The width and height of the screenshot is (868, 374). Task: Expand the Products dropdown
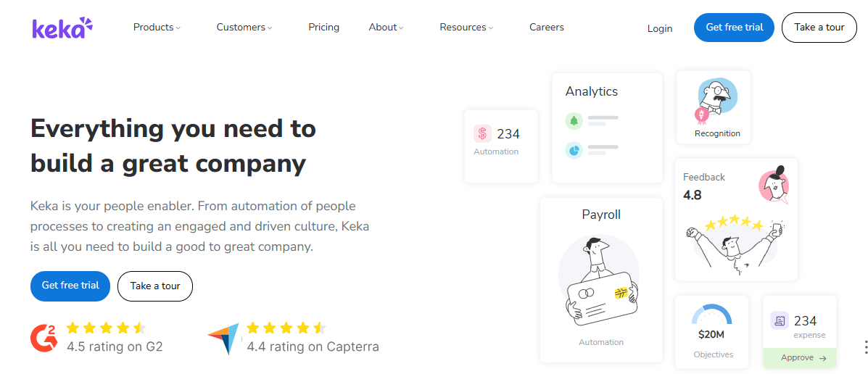coord(157,27)
